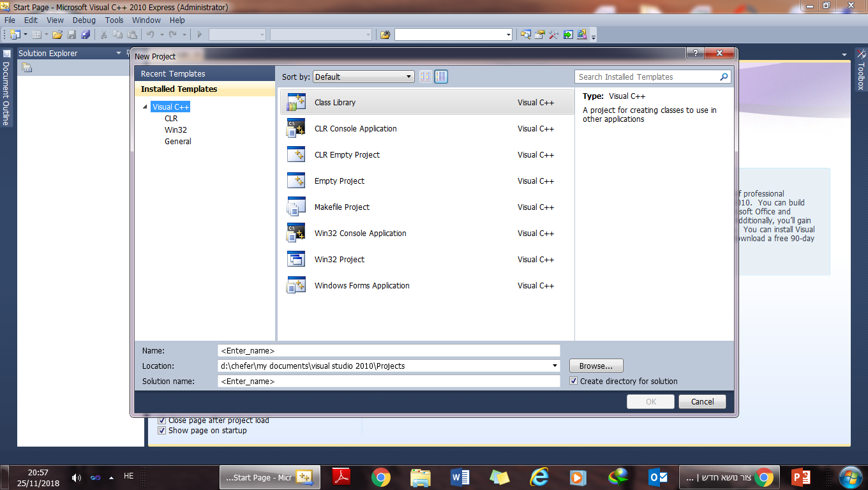Viewport: 868px width, 490px height.
Task: Click the project Name input field
Action: coord(389,350)
